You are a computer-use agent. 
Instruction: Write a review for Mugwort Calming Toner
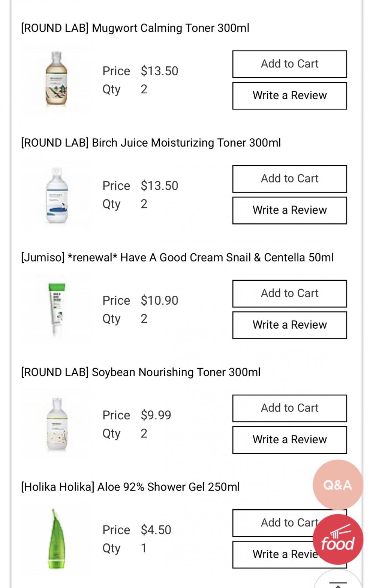click(x=289, y=96)
